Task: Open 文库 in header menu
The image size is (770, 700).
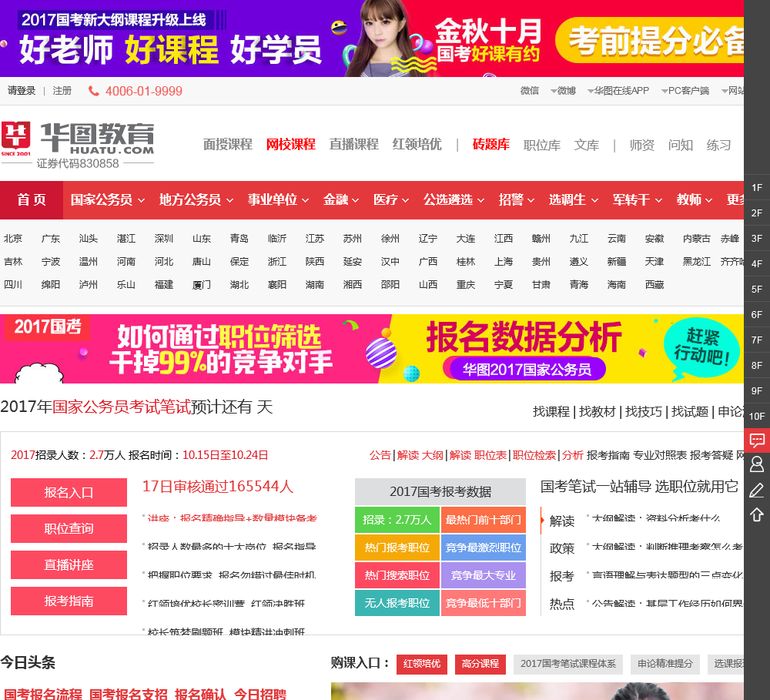Action: (x=586, y=146)
